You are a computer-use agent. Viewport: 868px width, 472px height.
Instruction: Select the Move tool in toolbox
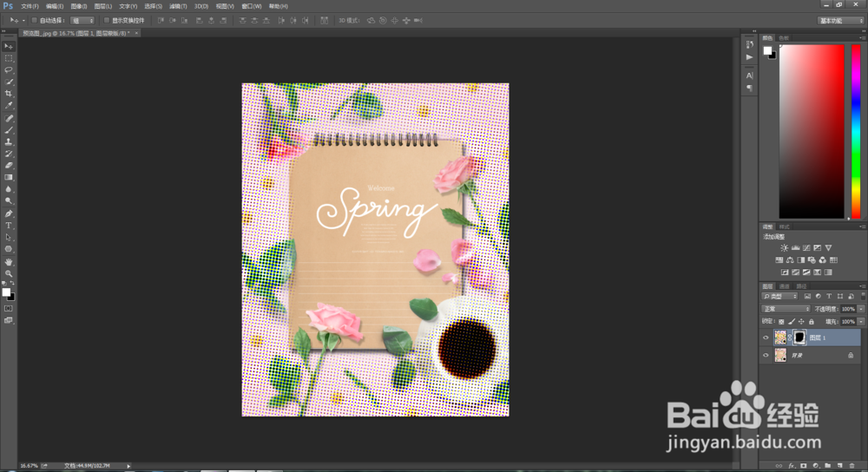9,47
